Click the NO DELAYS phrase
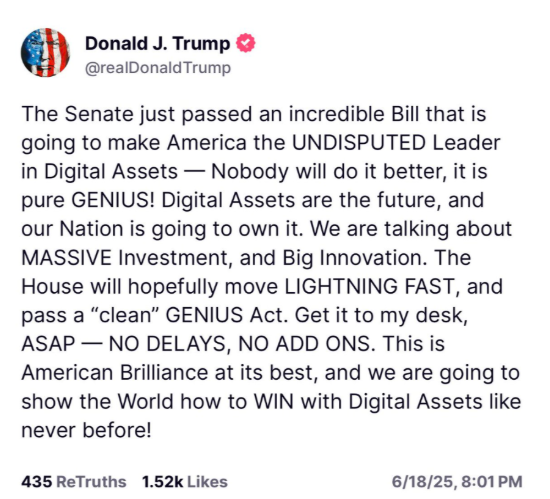 (168, 344)
